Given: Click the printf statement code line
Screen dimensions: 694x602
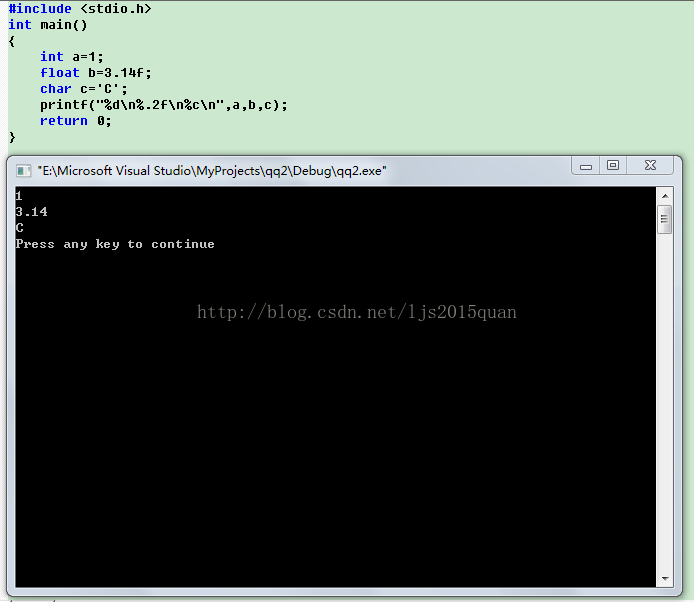Looking at the screenshot, I should pos(164,105).
